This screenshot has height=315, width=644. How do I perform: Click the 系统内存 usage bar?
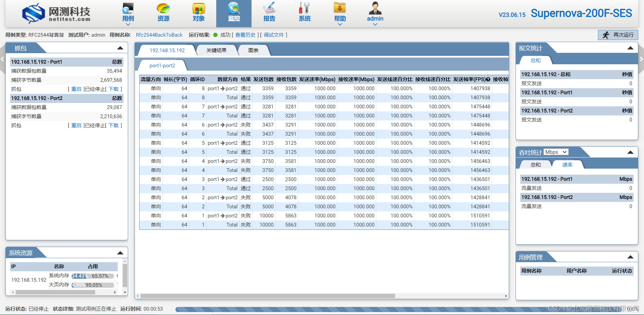point(92,276)
